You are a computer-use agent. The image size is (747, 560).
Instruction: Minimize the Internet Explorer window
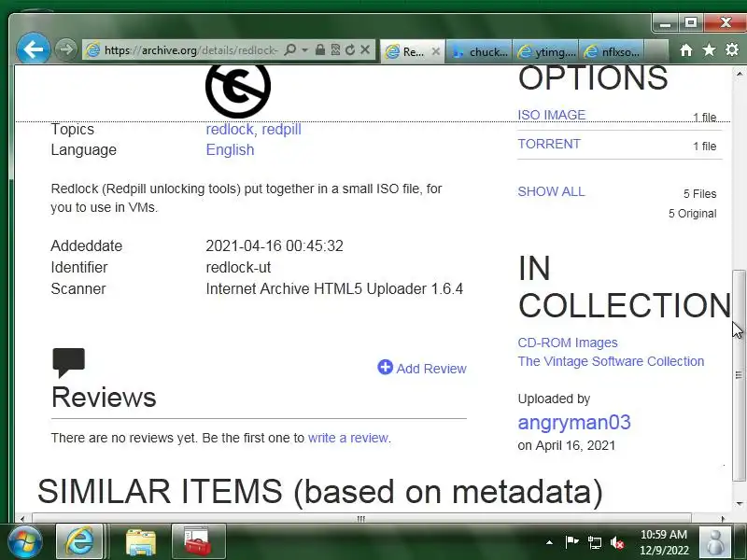point(665,22)
